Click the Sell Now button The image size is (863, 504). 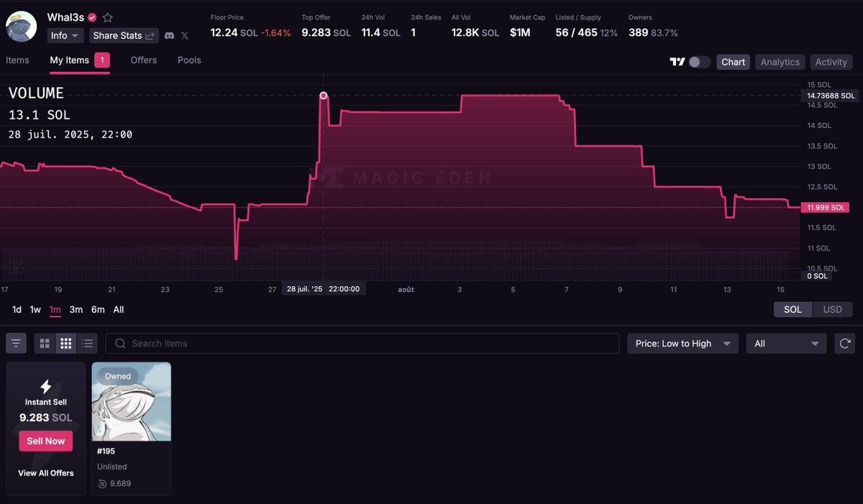pyautogui.click(x=46, y=441)
